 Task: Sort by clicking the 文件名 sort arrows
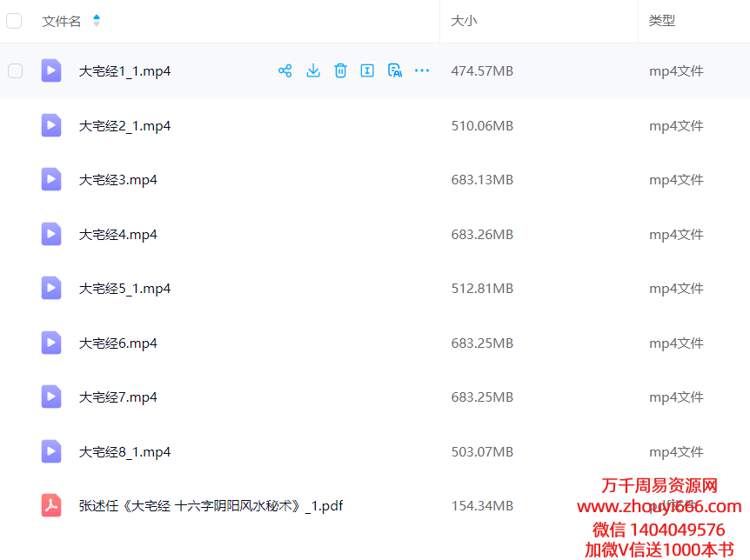tap(96, 21)
